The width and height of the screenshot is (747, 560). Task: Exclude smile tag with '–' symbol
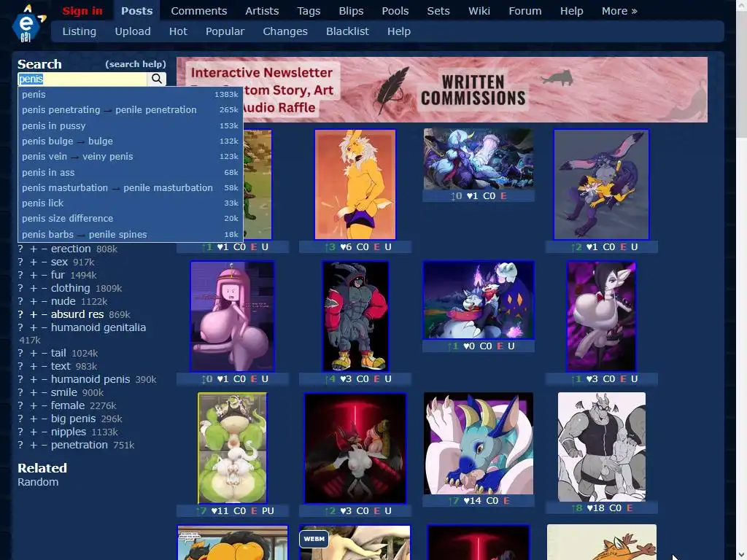(44, 392)
